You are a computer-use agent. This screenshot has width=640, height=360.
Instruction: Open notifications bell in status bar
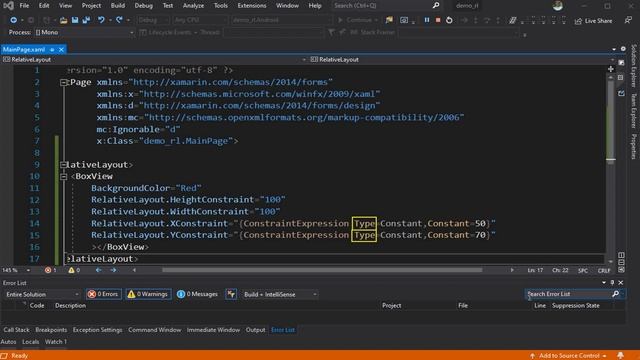click(620, 356)
